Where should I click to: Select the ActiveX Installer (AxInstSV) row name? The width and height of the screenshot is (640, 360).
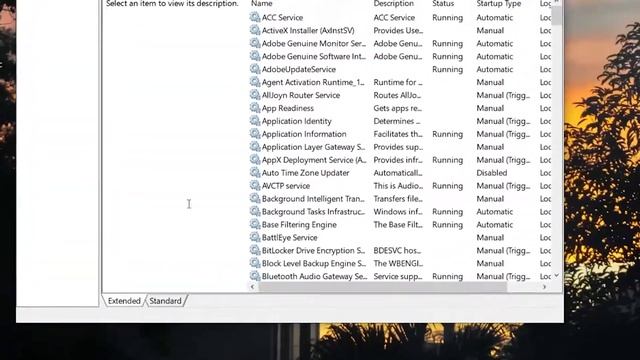pos(308,31)
